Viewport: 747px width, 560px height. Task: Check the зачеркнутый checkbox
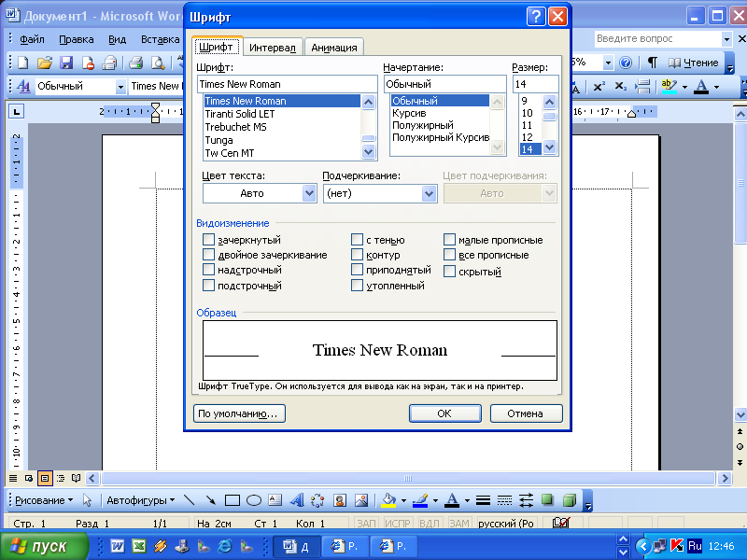click(x=208, y=239)
